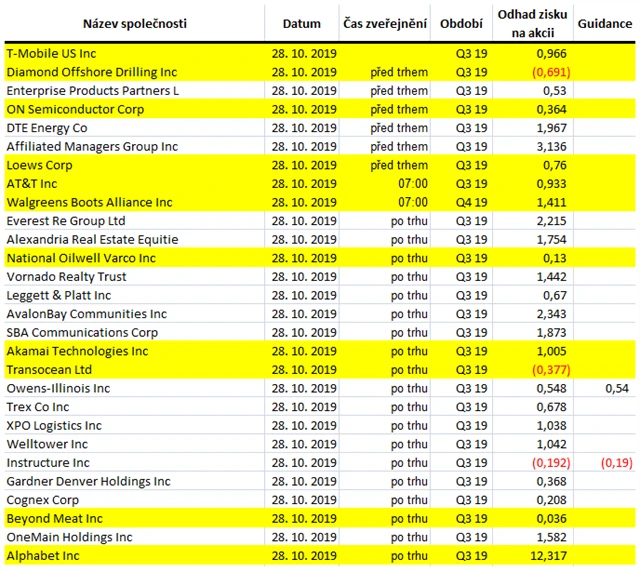Click the 'Datum' column header
This screenshot has width=640, height=572.
[x=302, y=24]
